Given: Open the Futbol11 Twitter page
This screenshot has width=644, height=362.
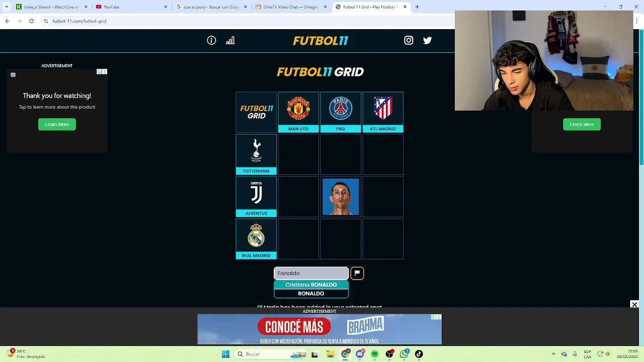Looking at the screenshot, I should coord(427,40).
